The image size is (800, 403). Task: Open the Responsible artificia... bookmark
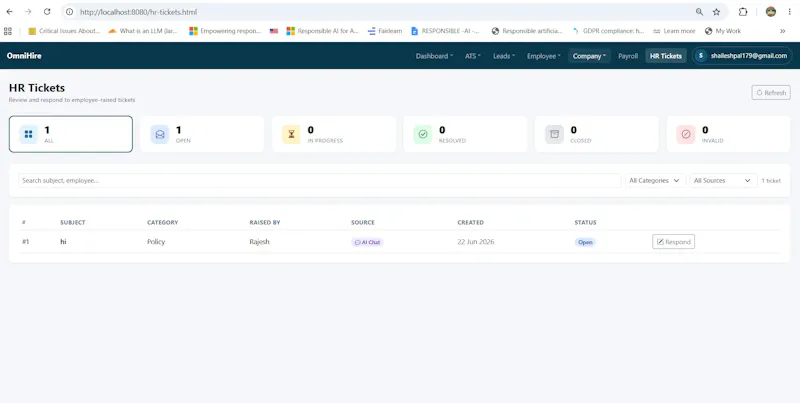[527, 31]
